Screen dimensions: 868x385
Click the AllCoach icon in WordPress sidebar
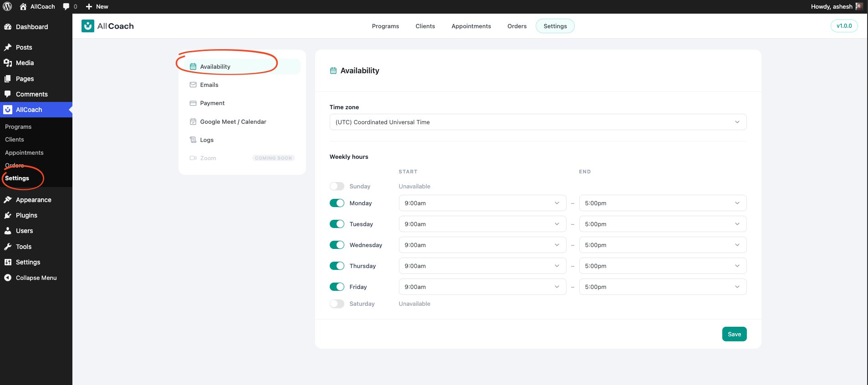(x=8, y=110)
